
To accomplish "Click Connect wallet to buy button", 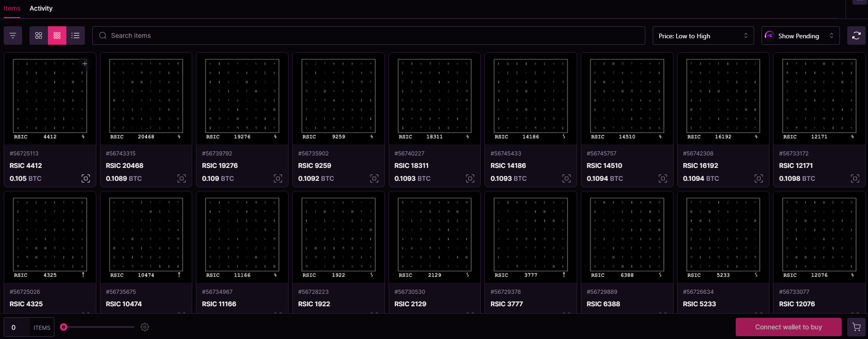I will [x=788, y=327].
